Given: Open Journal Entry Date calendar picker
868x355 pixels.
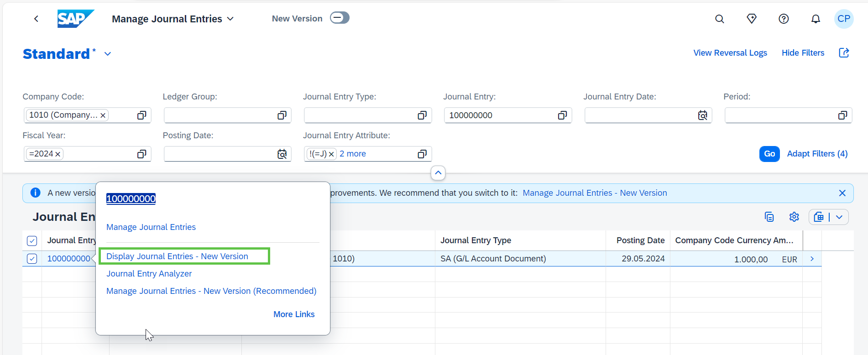Looking at the screenshot, I should click(703, 115).
